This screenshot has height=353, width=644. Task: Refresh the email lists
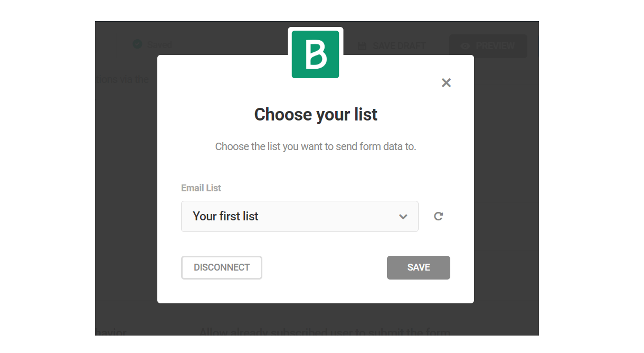438,216
